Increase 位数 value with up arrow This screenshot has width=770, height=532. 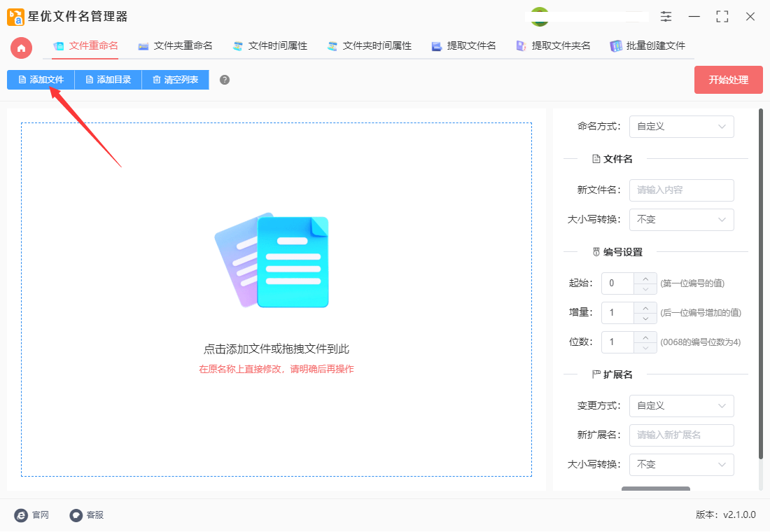click(645, 337)
